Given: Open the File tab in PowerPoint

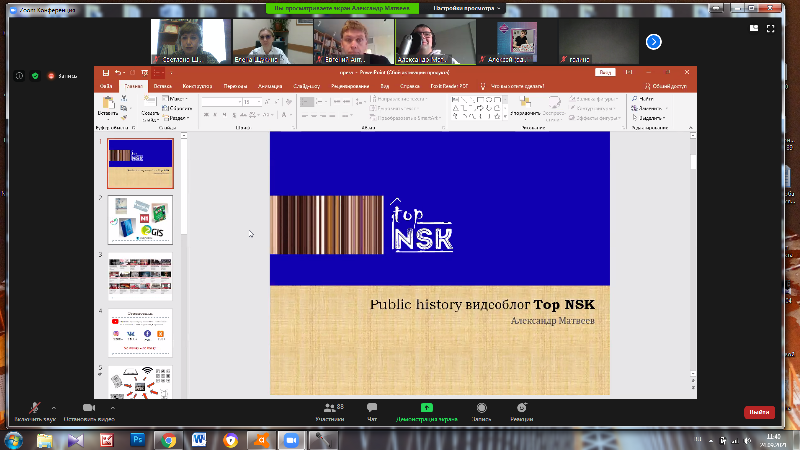Looking at the screenshot, I should pos(106,86).
